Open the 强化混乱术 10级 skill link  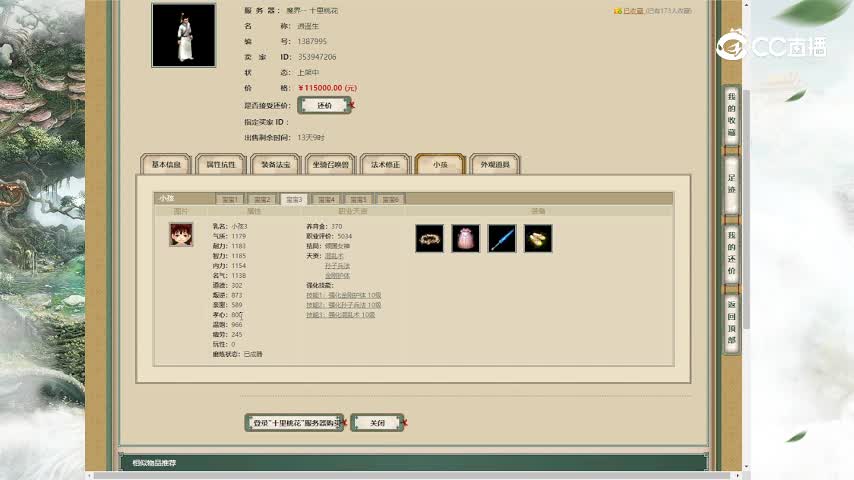tap(340, 315)
